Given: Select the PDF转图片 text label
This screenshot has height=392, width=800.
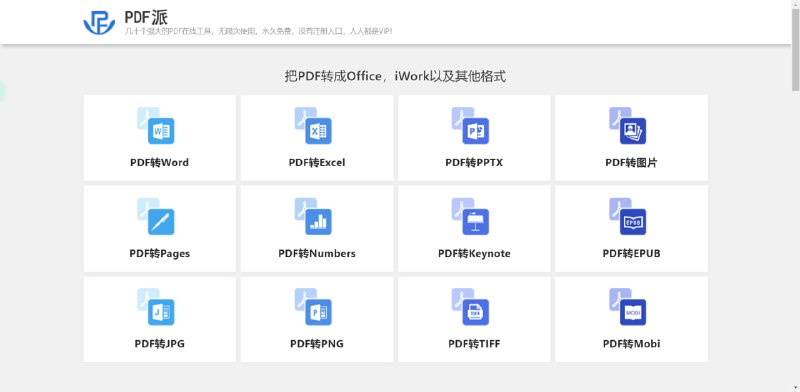Looking at the screenshot, I should (x=631, y=163).
